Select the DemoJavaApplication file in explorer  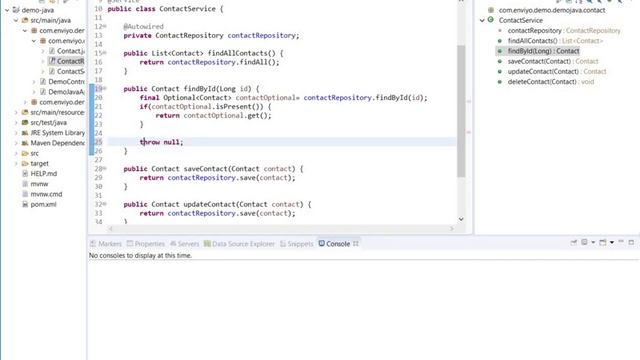click(x=66, y=92)
